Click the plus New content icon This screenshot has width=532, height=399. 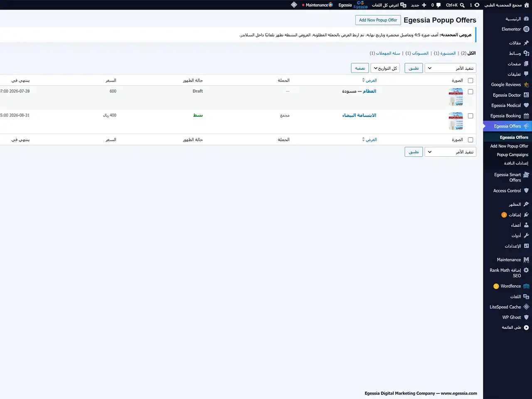click(424, 5)
